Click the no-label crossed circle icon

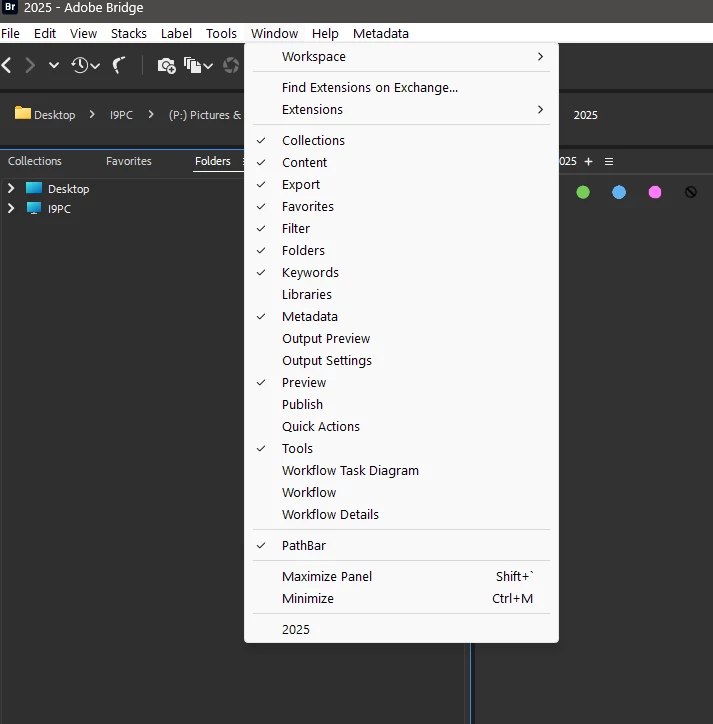point(691,192)
